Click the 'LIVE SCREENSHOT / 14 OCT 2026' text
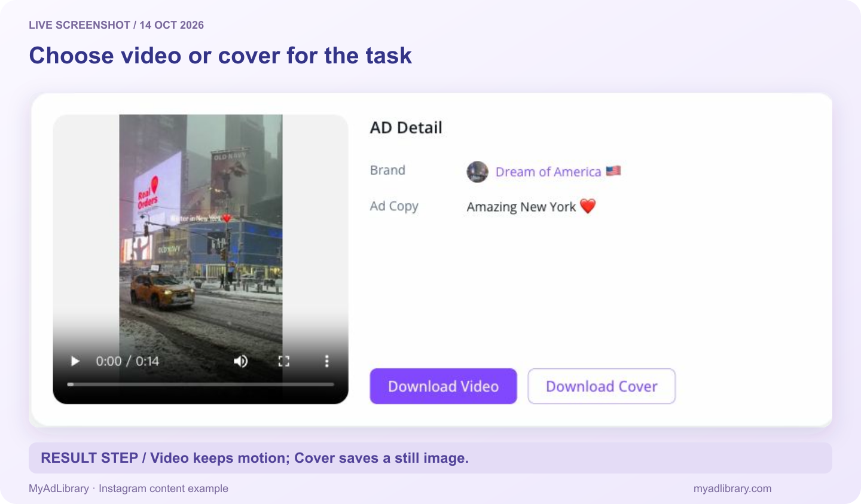861x504 pixels. [117, 25]
